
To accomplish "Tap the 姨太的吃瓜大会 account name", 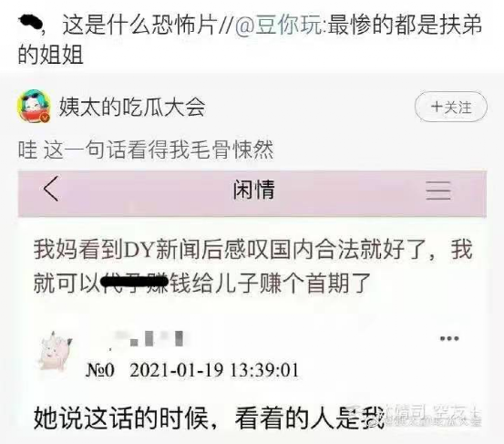I will point(132,107).
